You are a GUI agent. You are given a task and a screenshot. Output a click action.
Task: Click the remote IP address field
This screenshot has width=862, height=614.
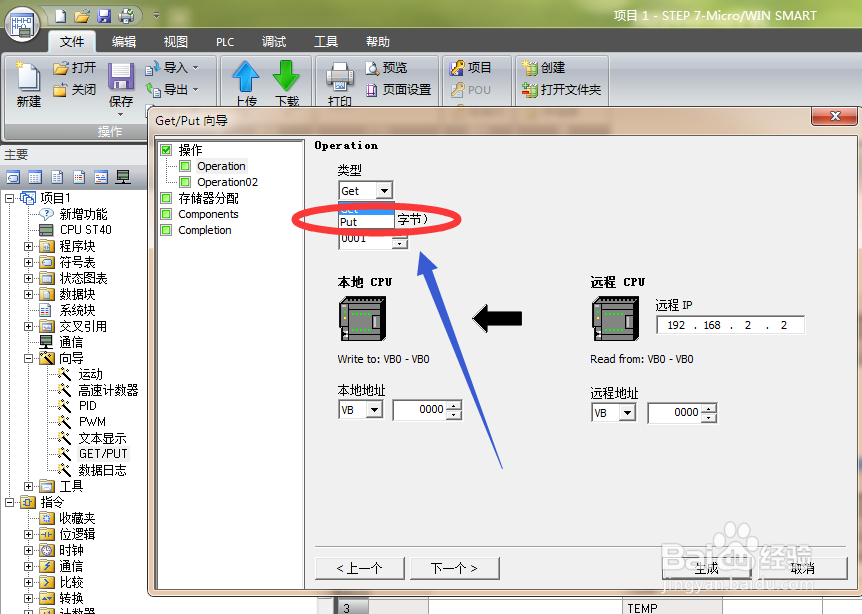731,325
